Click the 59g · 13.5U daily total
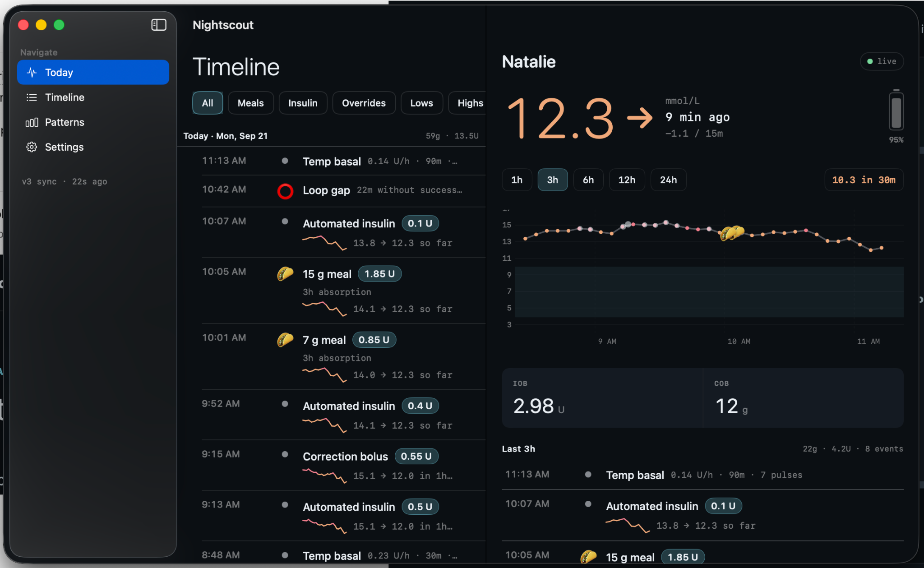Screen dimensions: 924x568 click(x=452, y=136)
